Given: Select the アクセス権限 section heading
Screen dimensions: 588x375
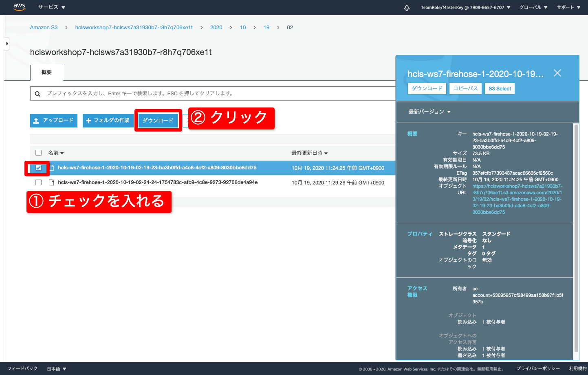Looking at the screenshot, I should pyautogui.click(x=417, y=292).
